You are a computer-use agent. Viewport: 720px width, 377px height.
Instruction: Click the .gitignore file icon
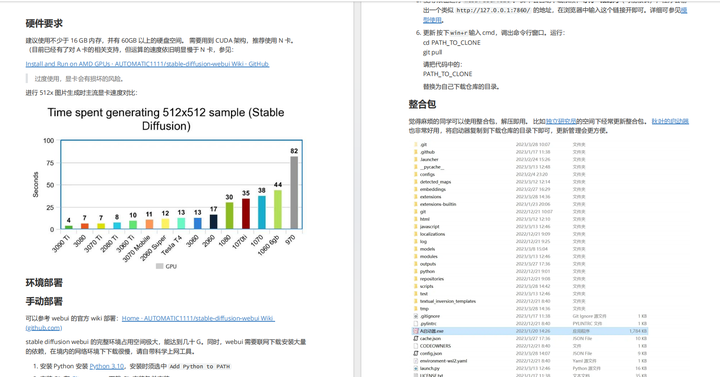(416, 316)
